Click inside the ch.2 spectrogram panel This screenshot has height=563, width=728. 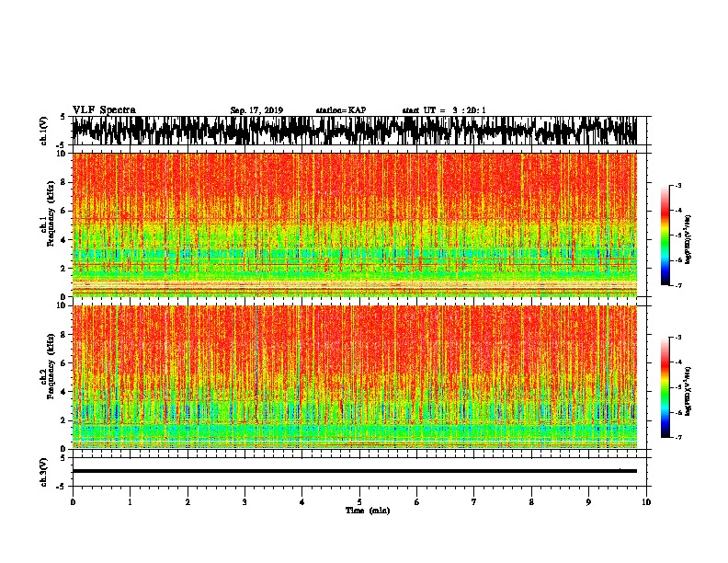point(354,377)
